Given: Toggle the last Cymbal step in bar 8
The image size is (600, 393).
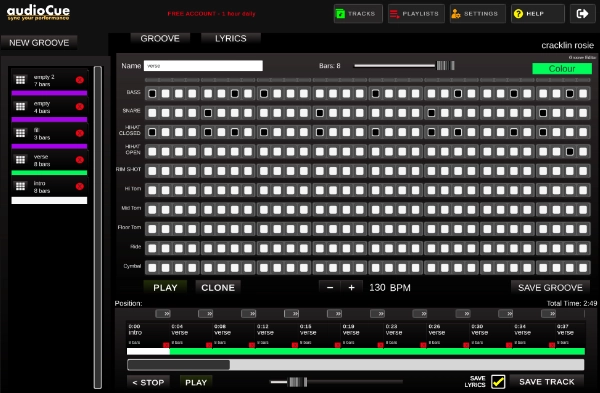Looking at the screenshot, I should [x=583, y=267].
